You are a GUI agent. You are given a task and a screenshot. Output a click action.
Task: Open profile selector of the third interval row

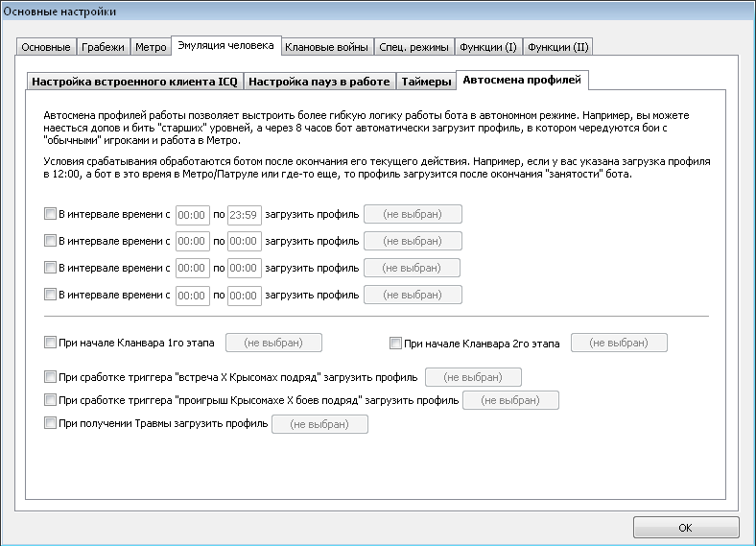pos(412,268)
